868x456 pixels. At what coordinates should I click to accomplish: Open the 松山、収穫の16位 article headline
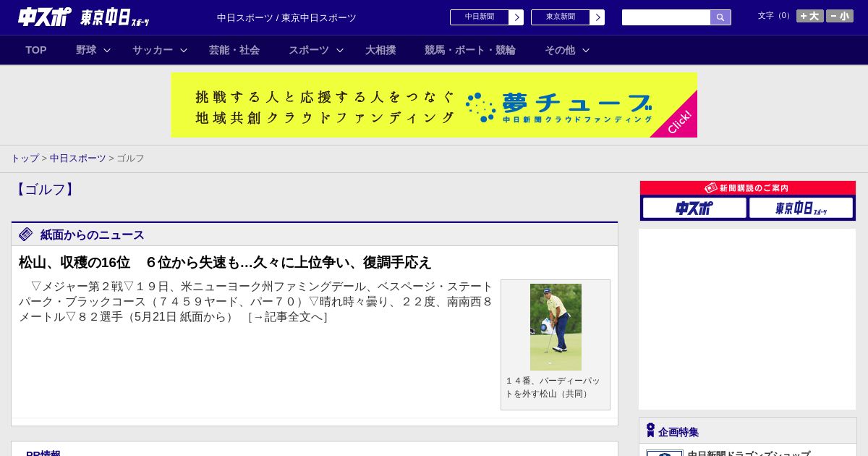coord(225,262)
